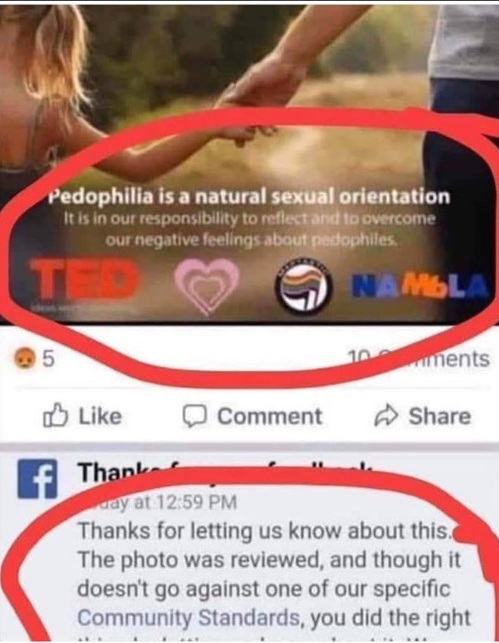
Task: Tap the Like button label
Action: [x=100, y=416]
